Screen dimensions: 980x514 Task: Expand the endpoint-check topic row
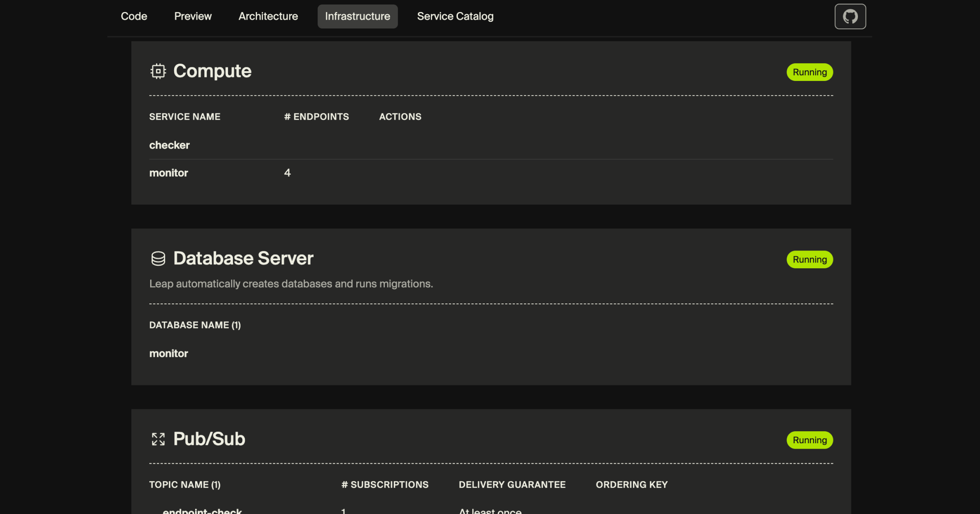tap(202, 510)
